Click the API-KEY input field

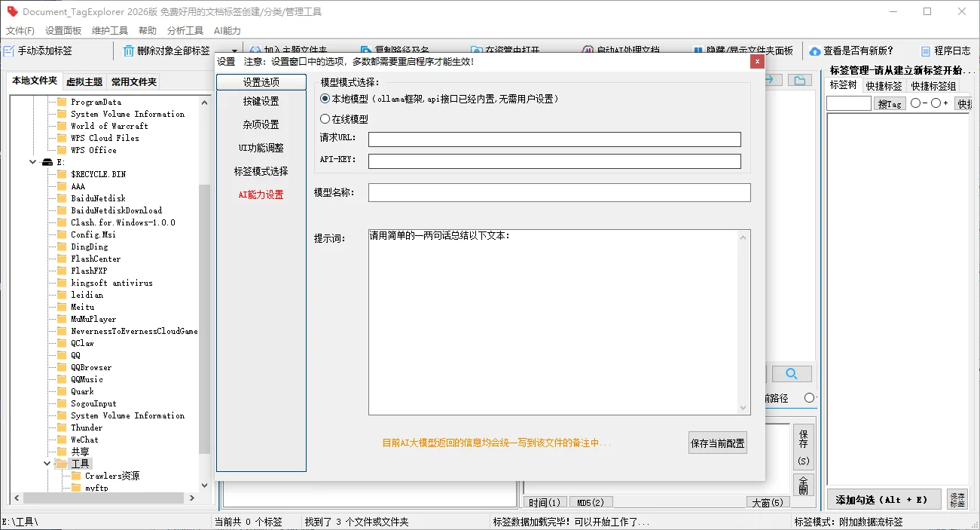click(x=554, y=161)
